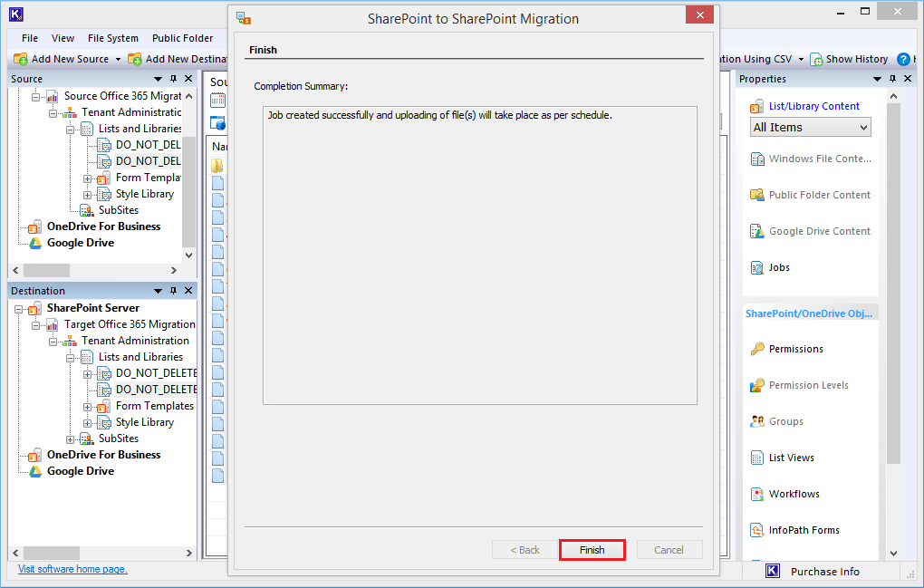This screenshot has height=588, width=924.
Task: Collapse Source Office 365 Migration node
Action: [x=36, y=97]
